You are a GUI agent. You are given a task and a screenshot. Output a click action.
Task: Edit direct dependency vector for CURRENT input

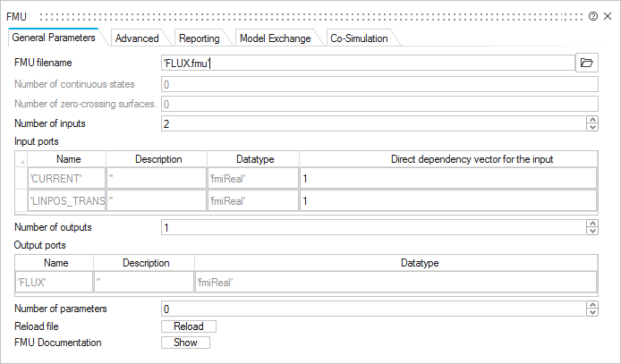[448, 179]
